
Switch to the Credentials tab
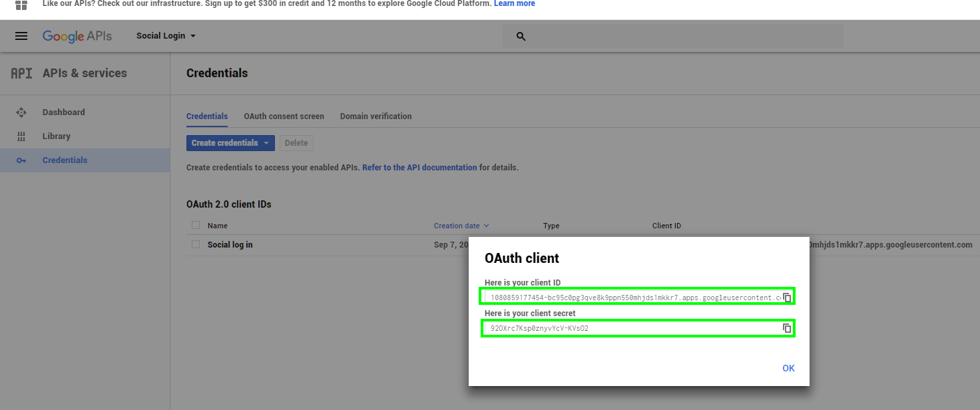[207, 116]
